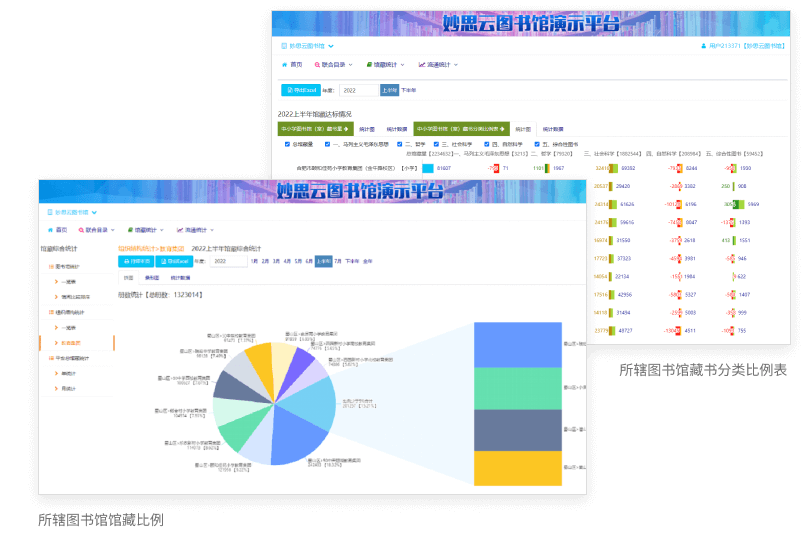
Task: Uncheck the 二、哲学 checkbox
Action: (x=397, y=144)
